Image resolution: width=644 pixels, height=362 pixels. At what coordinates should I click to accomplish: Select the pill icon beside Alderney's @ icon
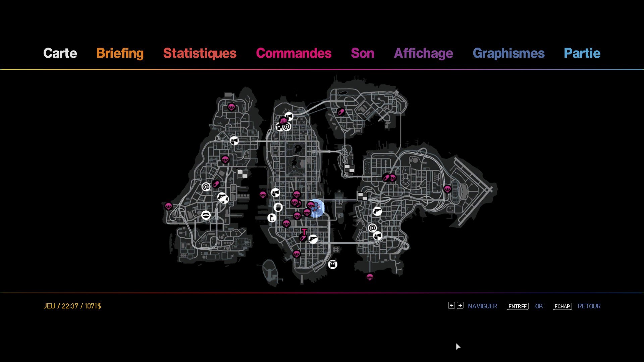(216, 184)
